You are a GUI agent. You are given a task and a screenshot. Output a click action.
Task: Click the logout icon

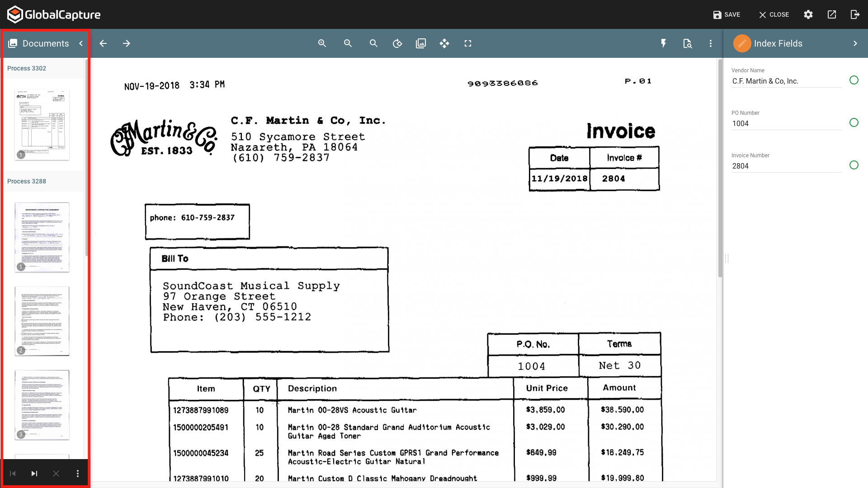point(855,14)
